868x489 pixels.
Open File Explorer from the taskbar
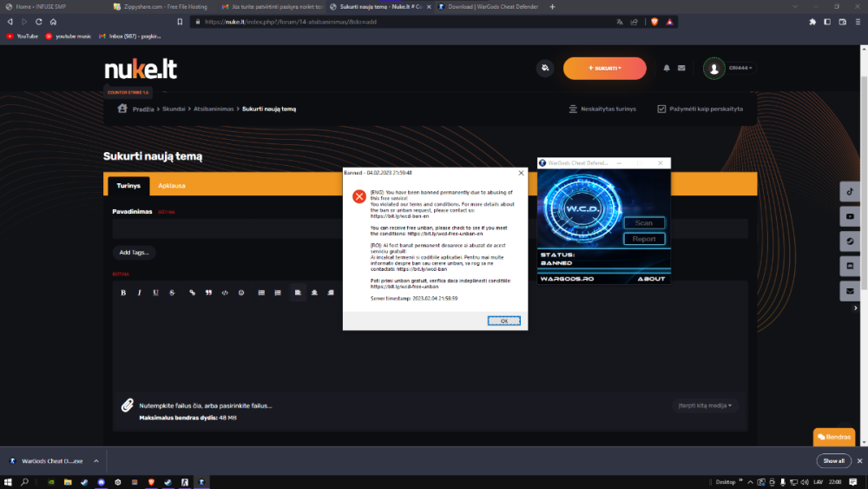[x=68, y=482]
